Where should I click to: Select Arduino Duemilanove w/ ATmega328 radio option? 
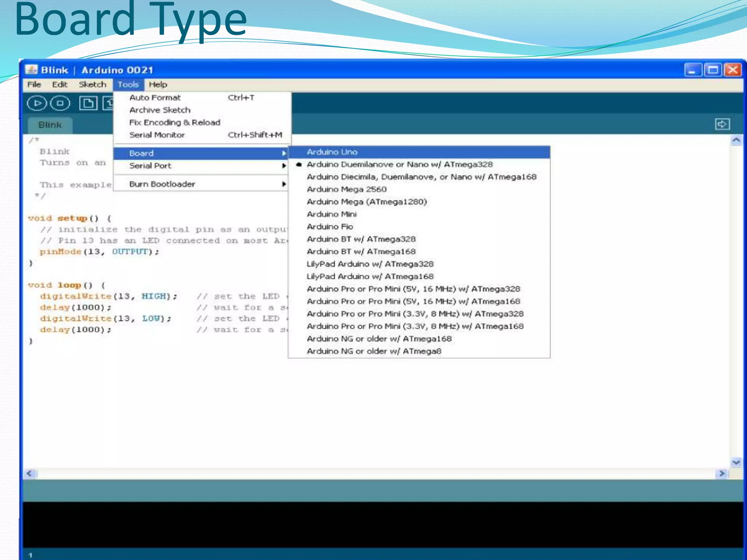[399, 164]
